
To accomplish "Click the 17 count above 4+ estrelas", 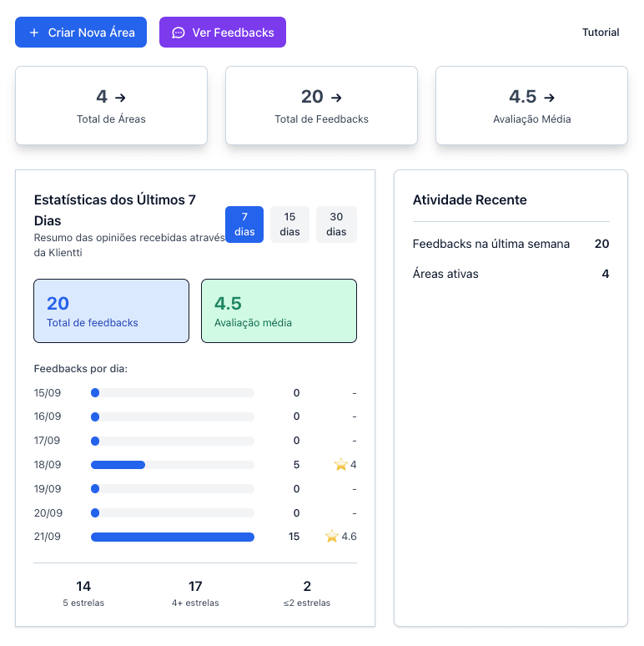I will coord(195,586).
